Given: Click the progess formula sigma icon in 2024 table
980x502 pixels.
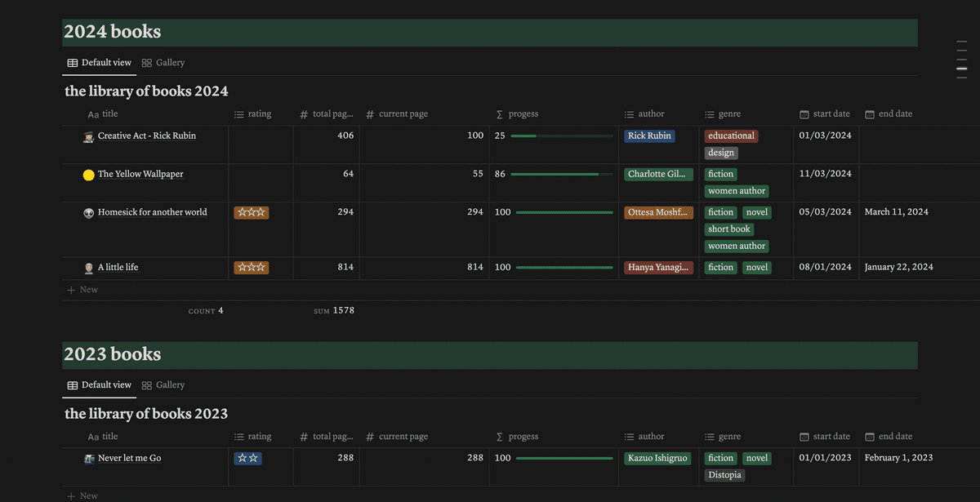Looking at the screenshot, I should coord(499,114).
